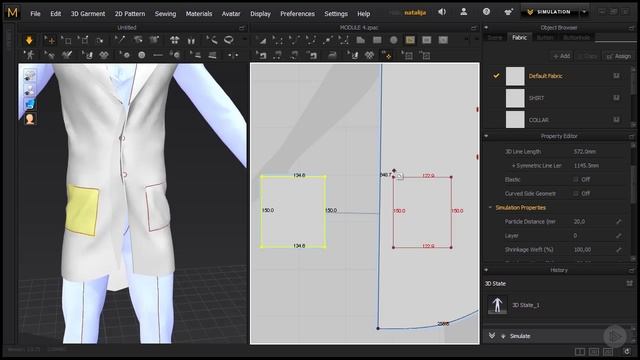Viewport: 640px width, 360px height.
Task: Open the SIMULATION mode dropdown arrow
Action: pyautogui.click(x=584, y=12)
